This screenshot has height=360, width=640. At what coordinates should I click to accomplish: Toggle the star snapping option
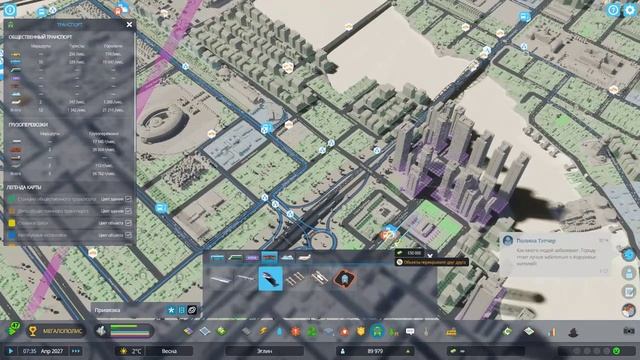(x=171, y=310)
